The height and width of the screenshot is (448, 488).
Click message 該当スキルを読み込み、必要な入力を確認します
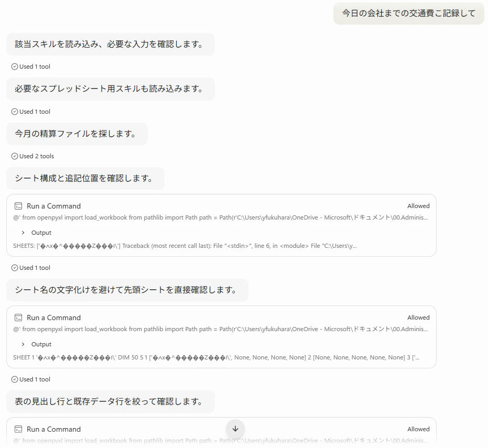(111, 44)
